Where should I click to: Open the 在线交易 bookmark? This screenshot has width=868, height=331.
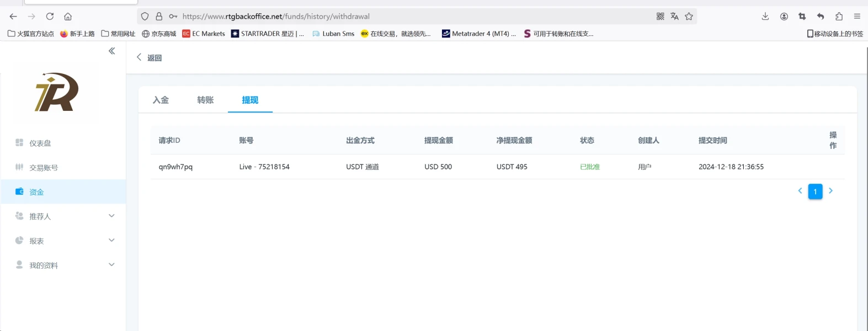[x=396, y=34]
